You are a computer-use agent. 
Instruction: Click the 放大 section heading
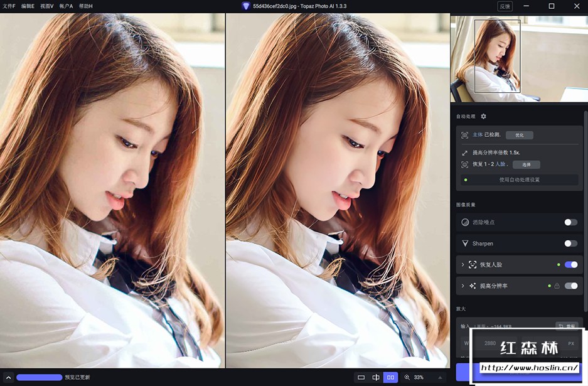click(461, 309)
